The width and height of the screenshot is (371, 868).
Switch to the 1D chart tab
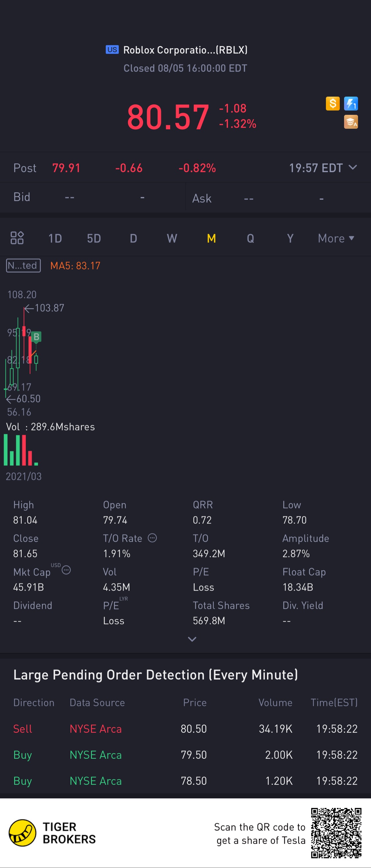pyautogui.click(x=55, y=238)
